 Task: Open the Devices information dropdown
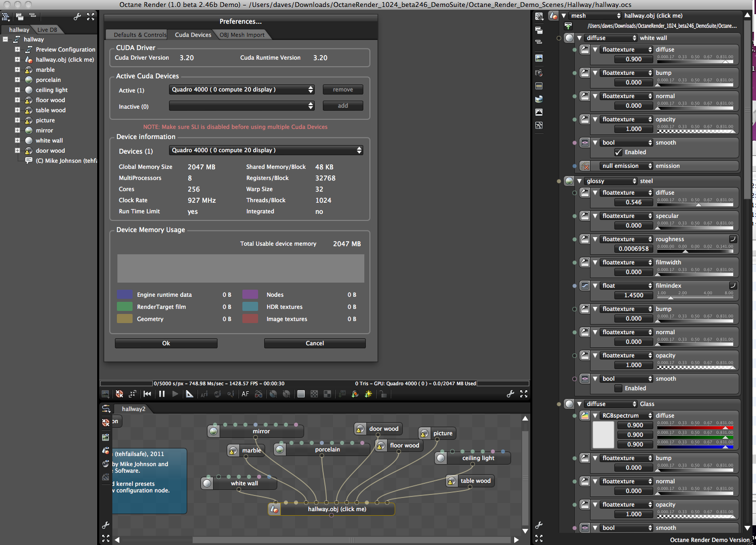pyautogui.click(x=266, y=150)
